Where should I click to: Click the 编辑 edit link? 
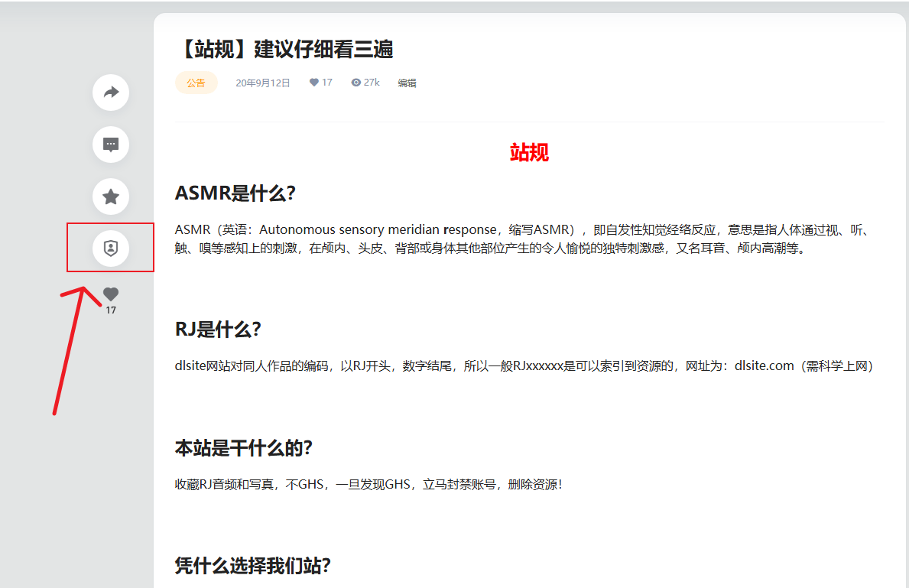[407, 83]
